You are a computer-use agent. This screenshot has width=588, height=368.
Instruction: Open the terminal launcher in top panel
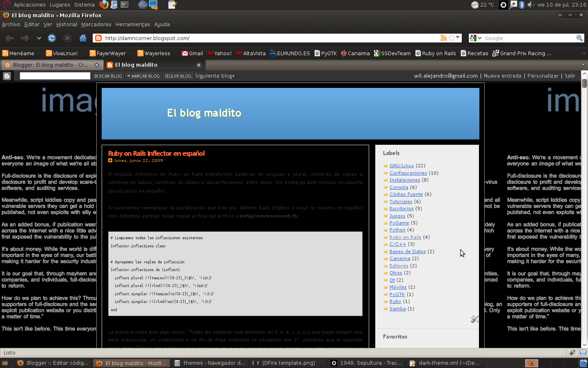point(125,4)
